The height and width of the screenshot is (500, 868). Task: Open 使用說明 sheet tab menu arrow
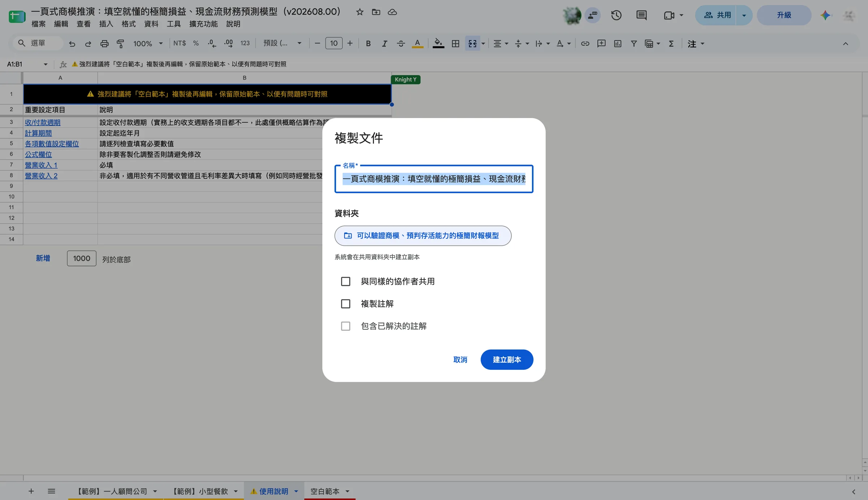coord(296,491)
